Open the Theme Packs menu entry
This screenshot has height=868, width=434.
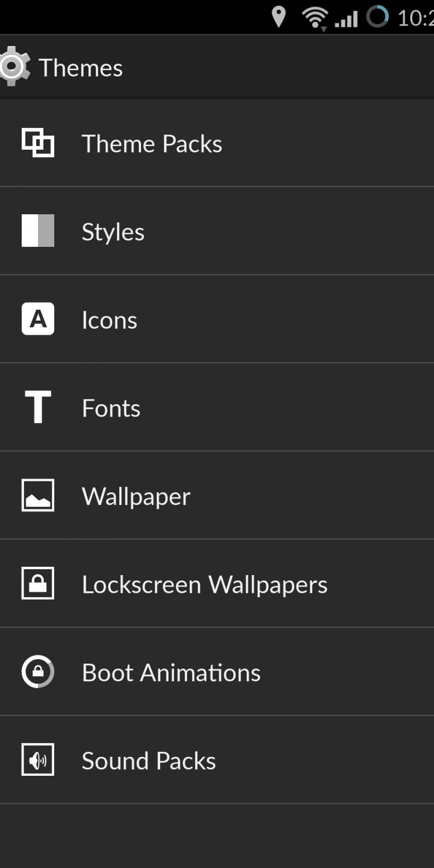pyautogui.click(x=152, y=144)
